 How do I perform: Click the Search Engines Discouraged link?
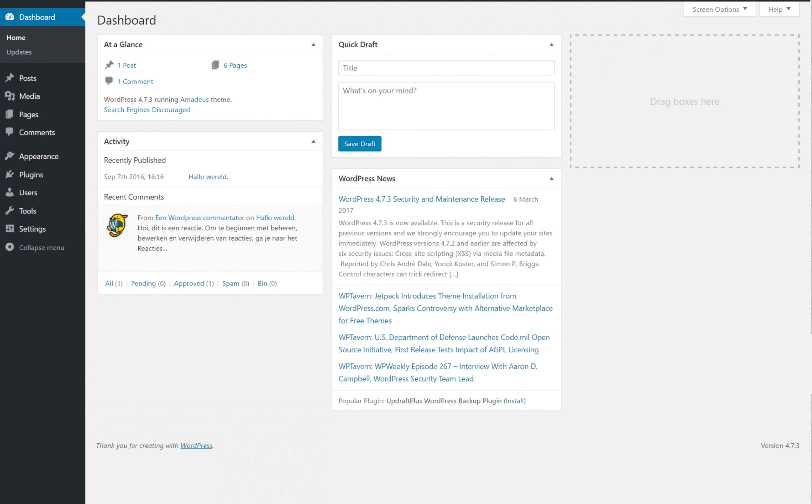[147, 110]
